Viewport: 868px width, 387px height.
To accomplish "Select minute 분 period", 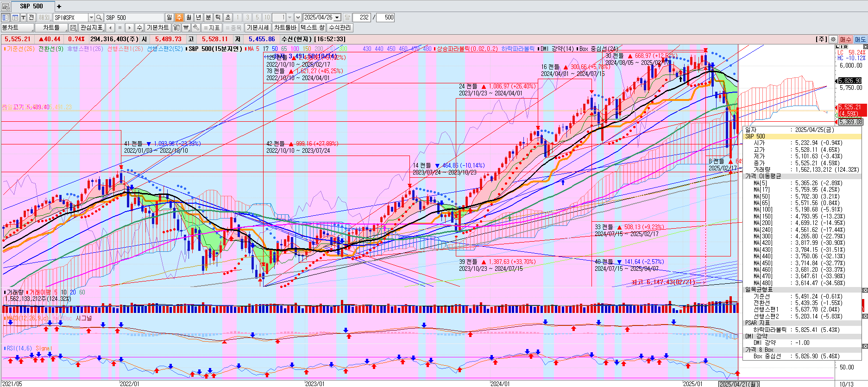I will point(208,17).
